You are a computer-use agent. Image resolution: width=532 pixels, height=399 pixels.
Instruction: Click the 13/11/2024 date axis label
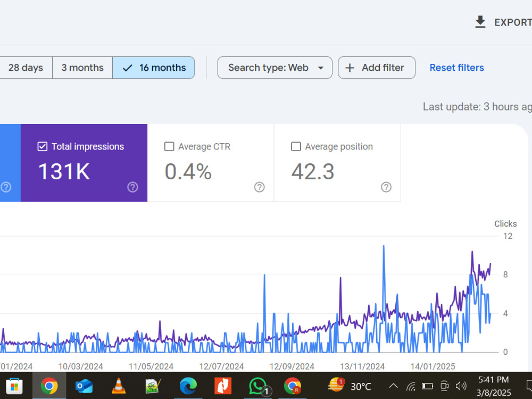[x=362, y=367]
